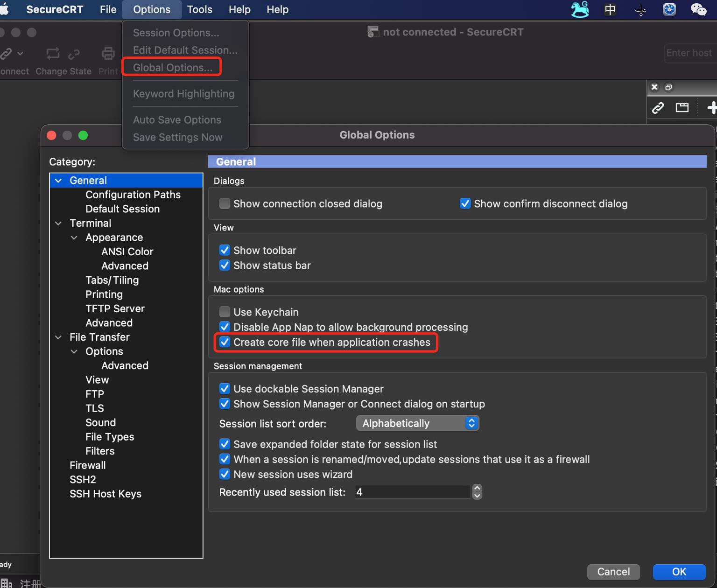Open the WeChat menu bar icon

(698, 9)
